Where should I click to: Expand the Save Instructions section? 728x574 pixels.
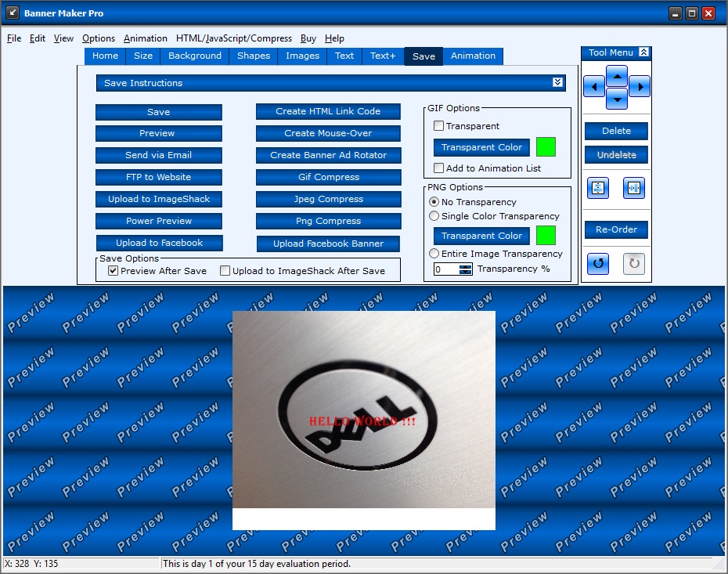click(x=557, y=82)
